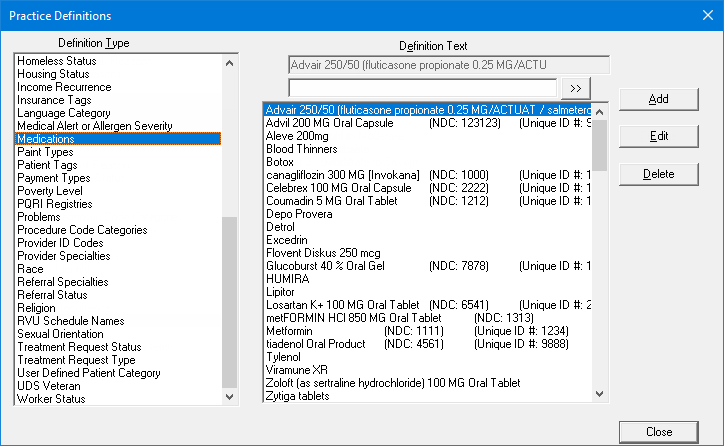Select tiadenol Oral Product row

pyautogui.click(x=428, y=344)
